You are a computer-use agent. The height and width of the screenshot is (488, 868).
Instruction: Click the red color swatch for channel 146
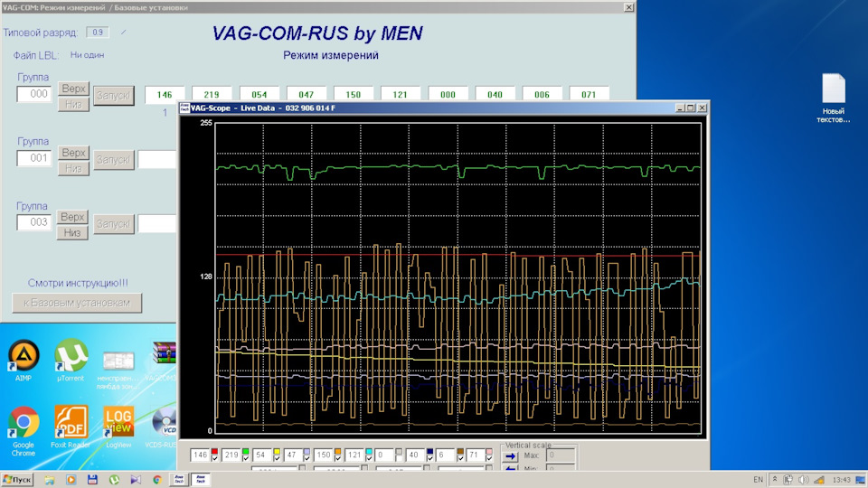tap(214, 452)
